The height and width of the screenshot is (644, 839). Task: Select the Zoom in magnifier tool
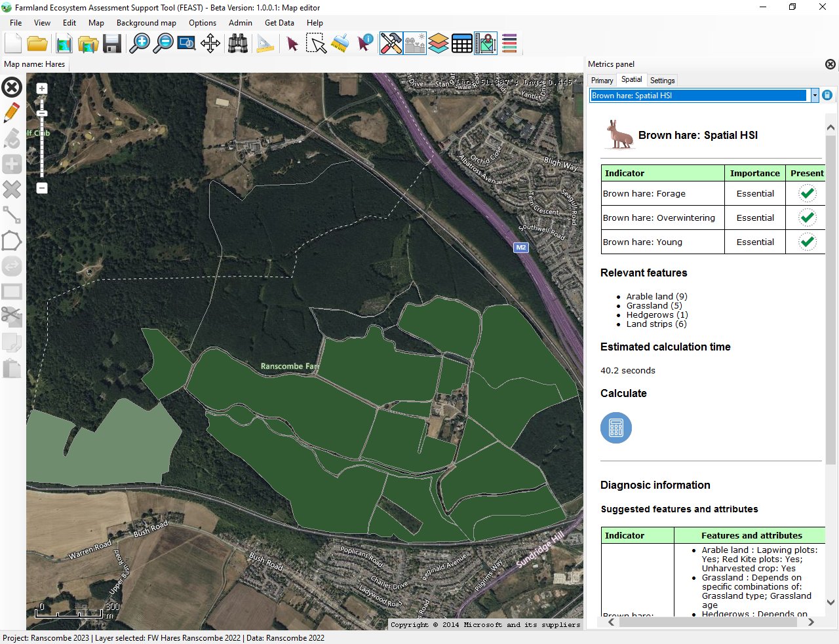point(139,44)
